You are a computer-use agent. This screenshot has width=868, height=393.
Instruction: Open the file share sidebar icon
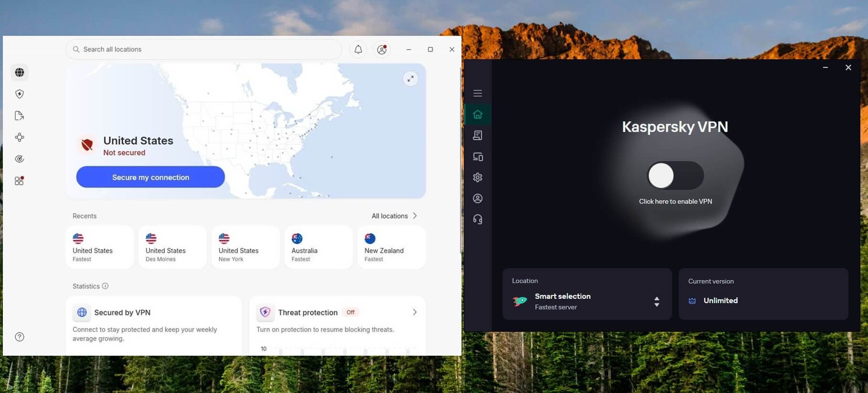(20, 116)
